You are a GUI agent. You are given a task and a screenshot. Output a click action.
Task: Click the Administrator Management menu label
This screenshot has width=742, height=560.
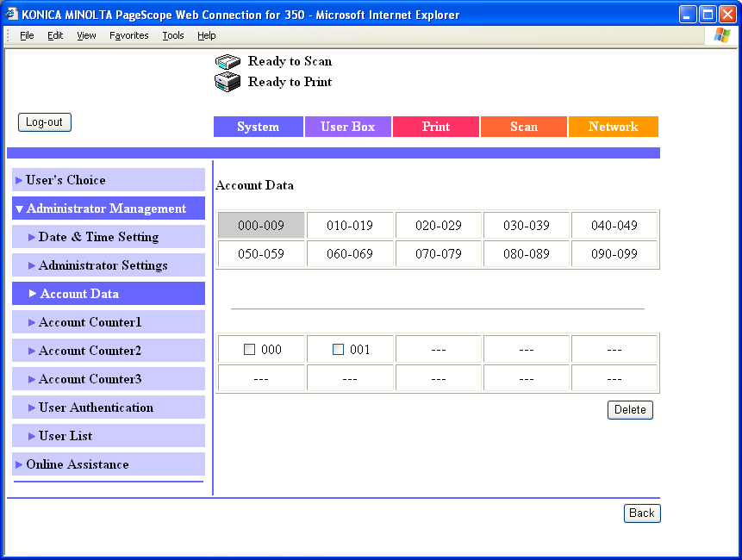point(107,208)
